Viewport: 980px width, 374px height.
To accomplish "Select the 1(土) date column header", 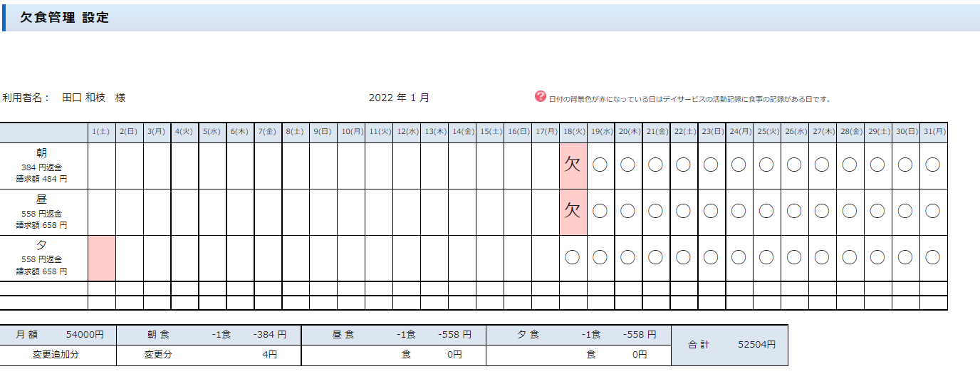I will (102, 132).
